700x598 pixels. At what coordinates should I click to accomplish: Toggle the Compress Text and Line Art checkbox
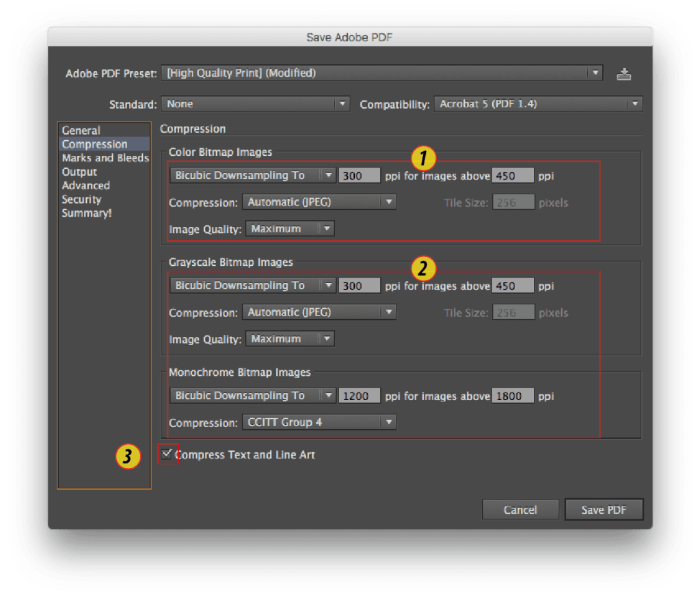[166, 454]
